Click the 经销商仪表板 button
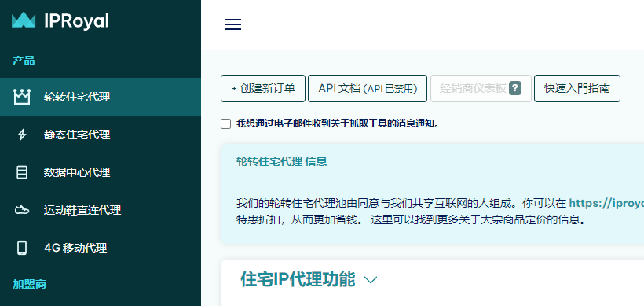644x306 pixels. [481, 88]
